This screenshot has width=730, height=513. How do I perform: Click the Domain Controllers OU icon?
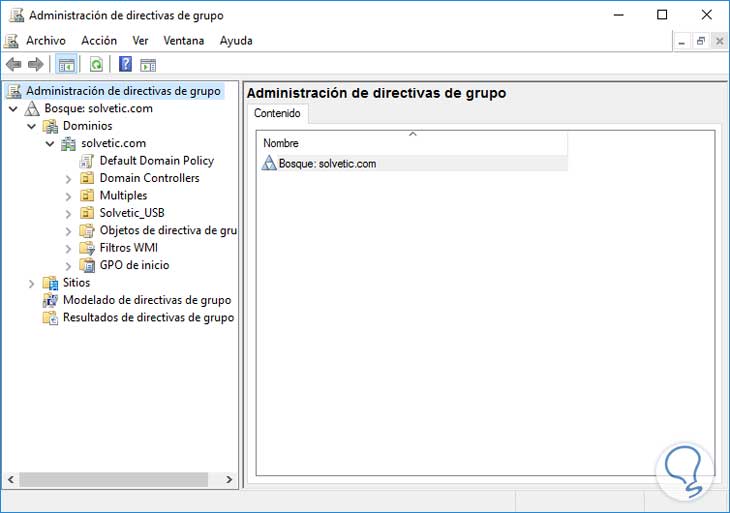click(x=87, y=178)
